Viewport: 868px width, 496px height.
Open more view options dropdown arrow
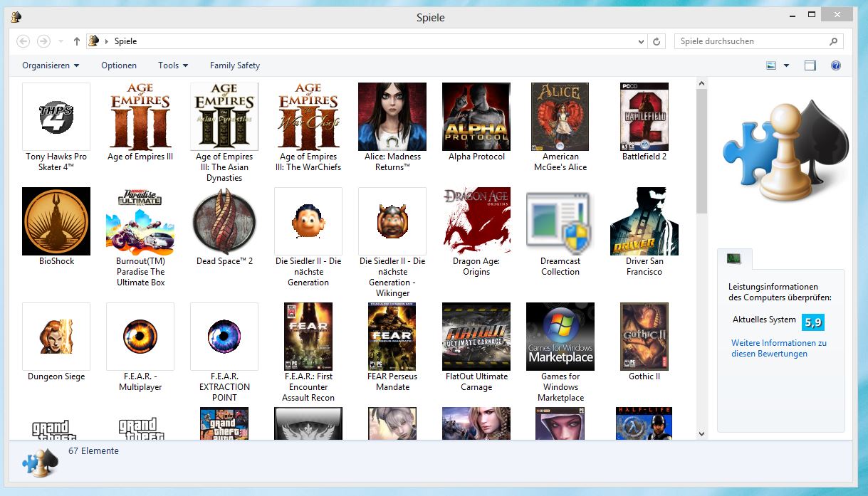click(786, 65)
